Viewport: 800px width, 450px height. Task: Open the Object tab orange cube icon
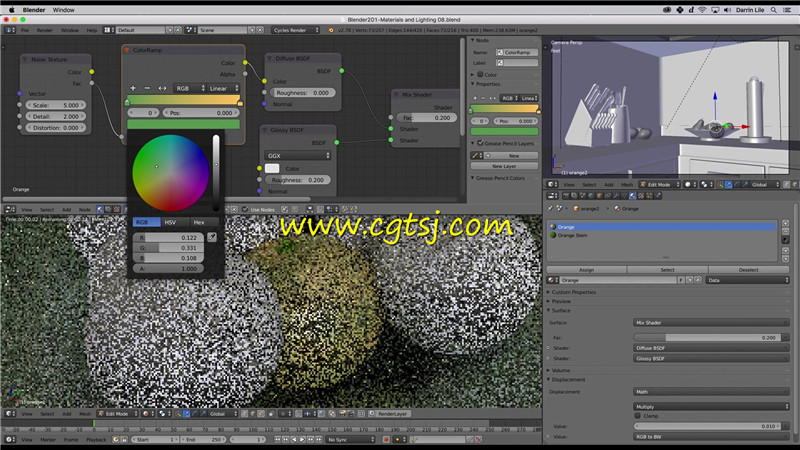click(x=599, y=195)
